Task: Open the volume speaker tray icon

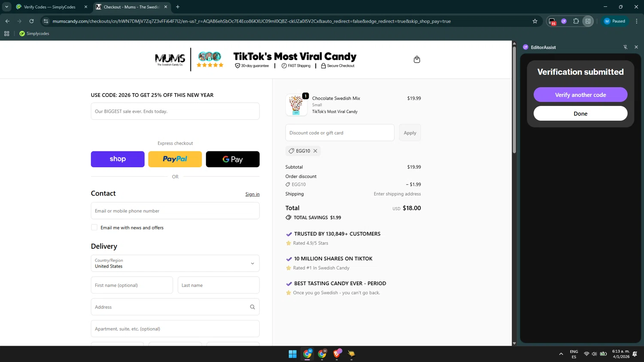Action: [594, 354]
